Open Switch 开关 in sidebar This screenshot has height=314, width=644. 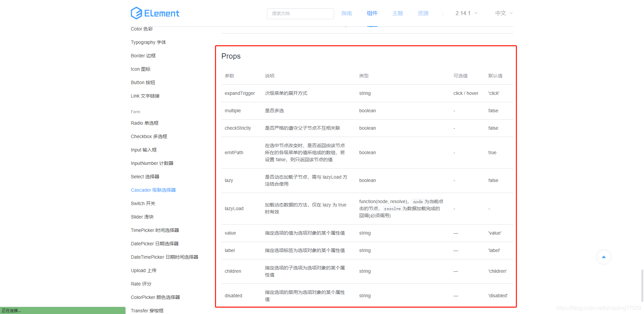[143, 203]
